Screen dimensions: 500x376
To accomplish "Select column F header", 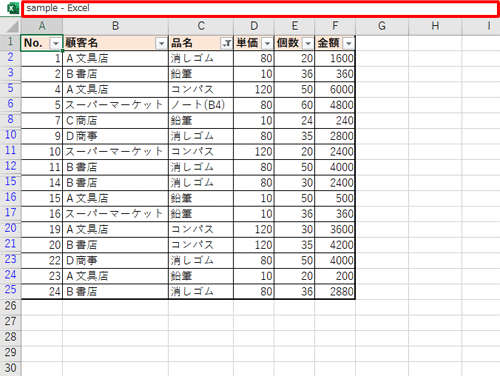I will pos(335,26).
